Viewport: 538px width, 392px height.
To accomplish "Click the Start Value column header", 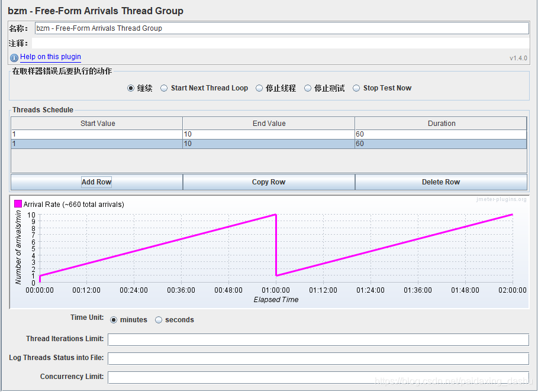I will coord(97,124).
